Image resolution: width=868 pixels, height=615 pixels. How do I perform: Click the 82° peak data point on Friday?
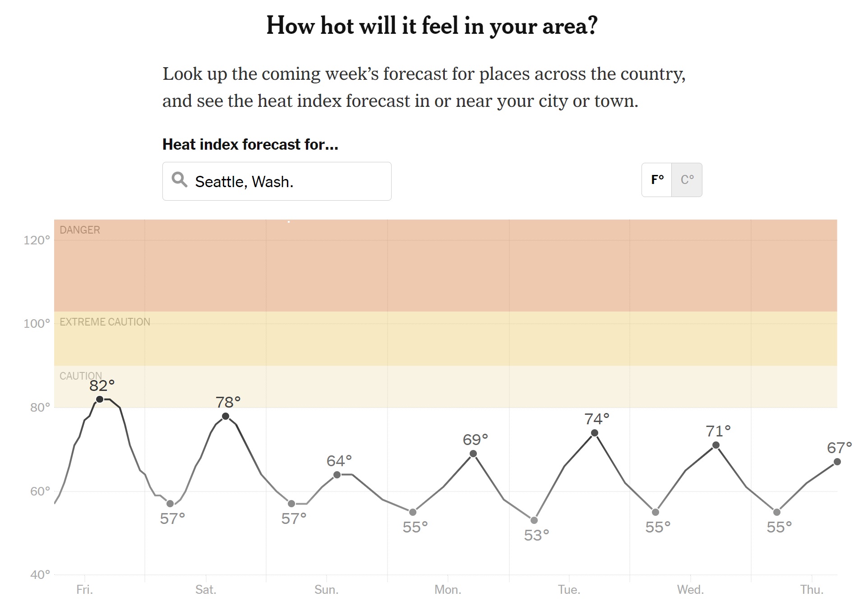tap(100, 399)
